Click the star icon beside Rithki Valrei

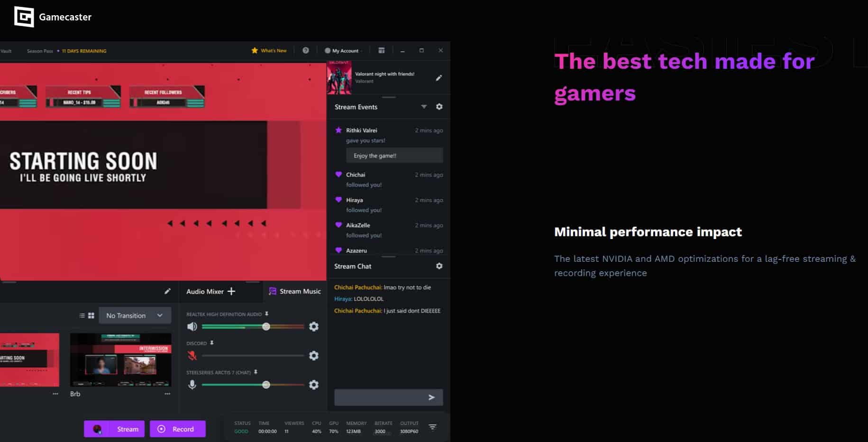click(x=338, y=130)
